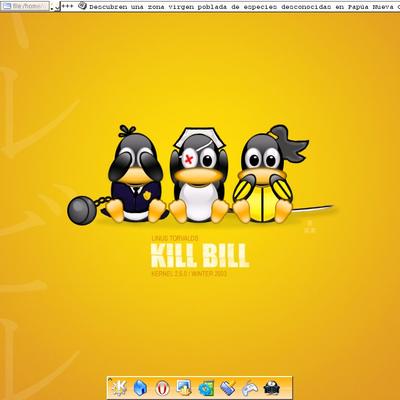
Task: Click the news ticker headline about Papúa Nueva
Action: point(244,6)
